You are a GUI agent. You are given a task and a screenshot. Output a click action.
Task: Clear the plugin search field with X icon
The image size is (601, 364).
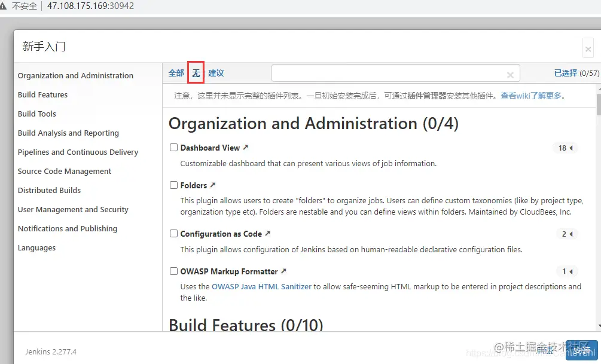coord(510,75)
